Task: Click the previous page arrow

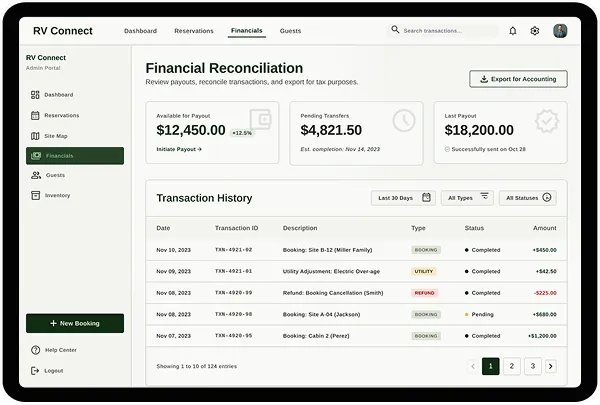Action: click(x=473, y=366)
